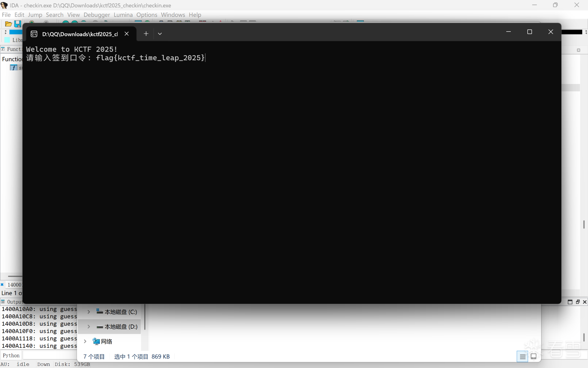Select 本地磁盘 (D:) in navigation pane

(121, 327)
